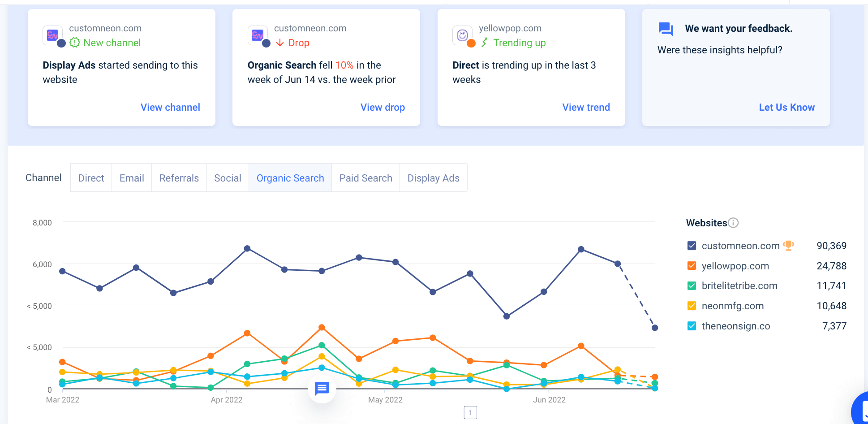Select page 1 in the pagination control

click(x=470, y=412)
